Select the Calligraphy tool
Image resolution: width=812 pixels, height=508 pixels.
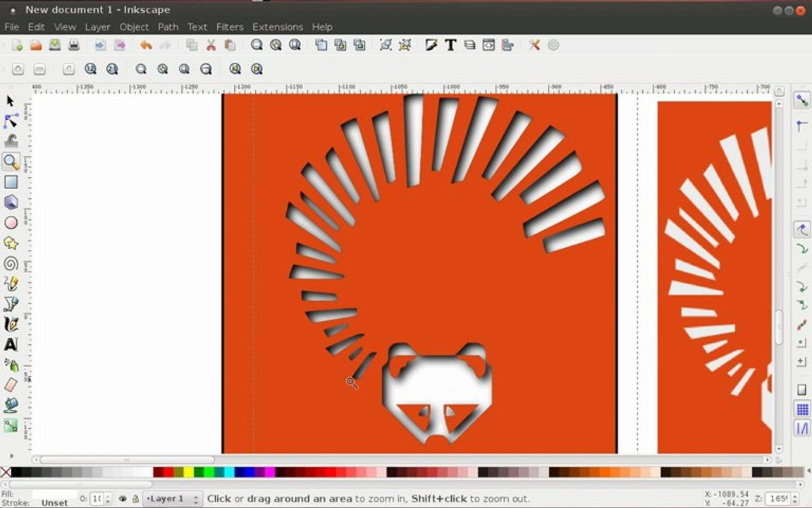point(11,324)
